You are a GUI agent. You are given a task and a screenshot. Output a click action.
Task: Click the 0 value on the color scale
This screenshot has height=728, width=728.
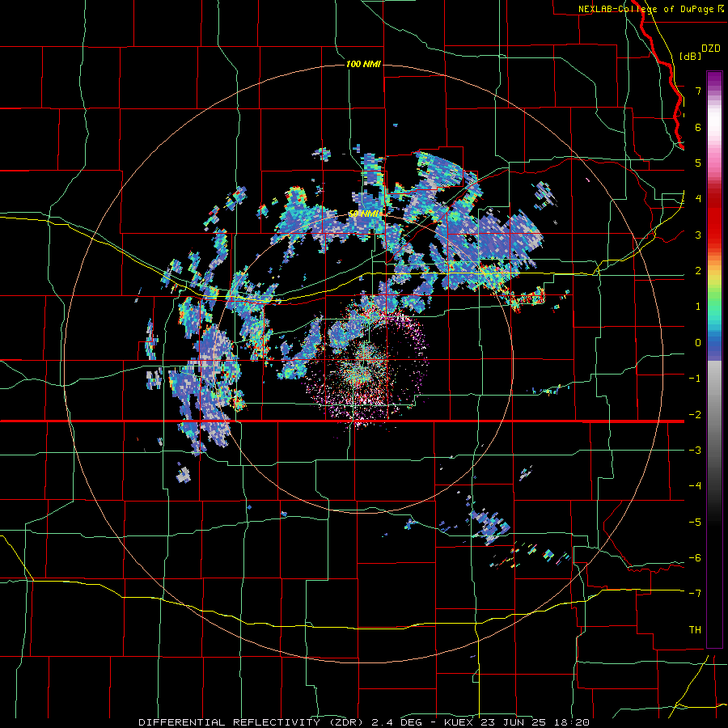(x=698, y=343)
